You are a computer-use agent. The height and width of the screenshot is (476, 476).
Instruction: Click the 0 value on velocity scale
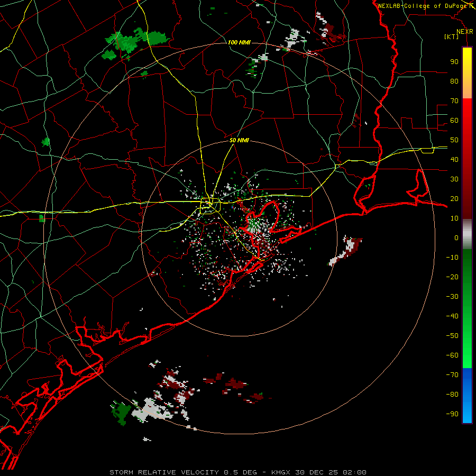coord(456,237)
